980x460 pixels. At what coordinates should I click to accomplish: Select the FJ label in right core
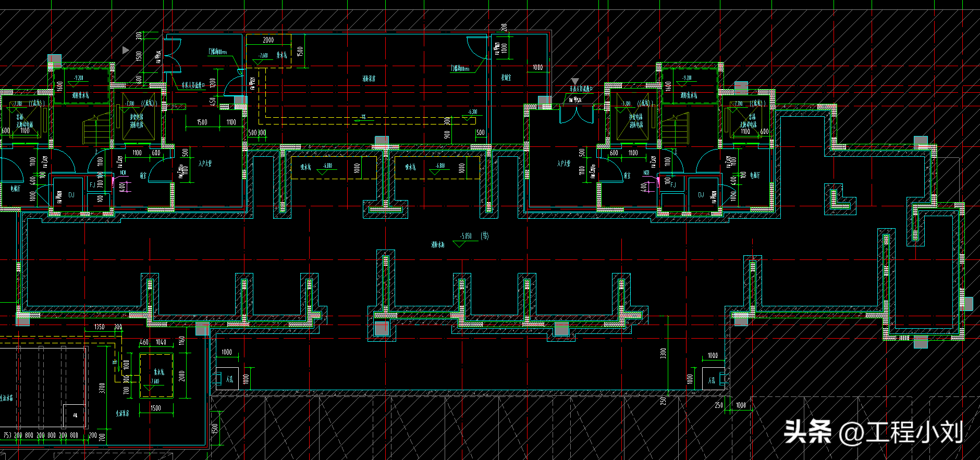[673, 185]
